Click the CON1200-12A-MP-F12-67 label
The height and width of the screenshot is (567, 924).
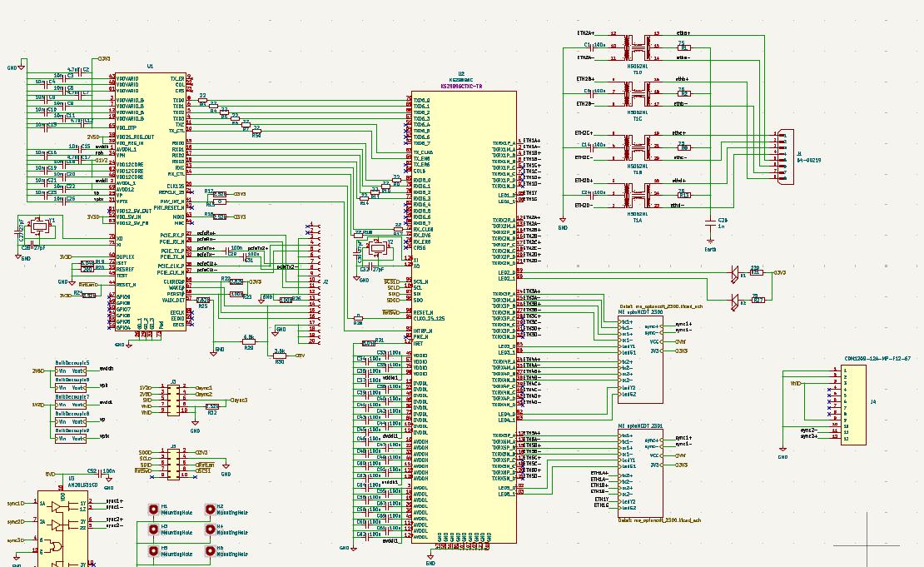877,358
